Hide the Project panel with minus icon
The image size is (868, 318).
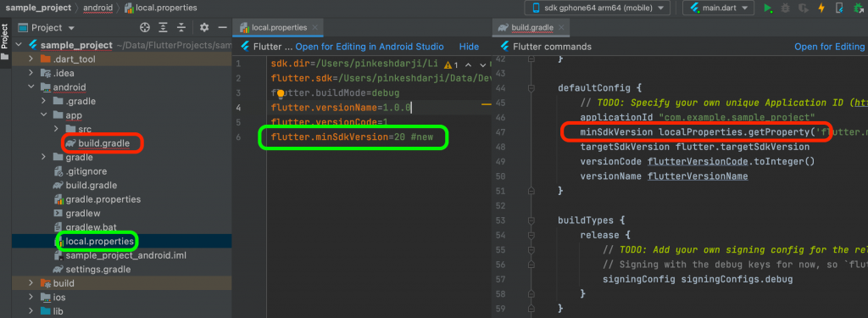tap(223, 28)
